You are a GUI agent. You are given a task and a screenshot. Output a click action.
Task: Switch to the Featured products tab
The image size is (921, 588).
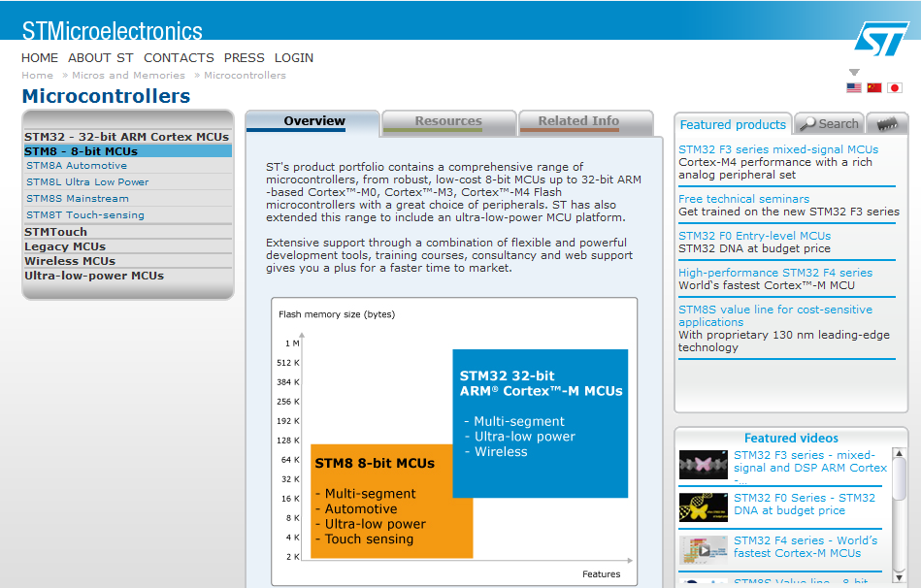point(733,124)
